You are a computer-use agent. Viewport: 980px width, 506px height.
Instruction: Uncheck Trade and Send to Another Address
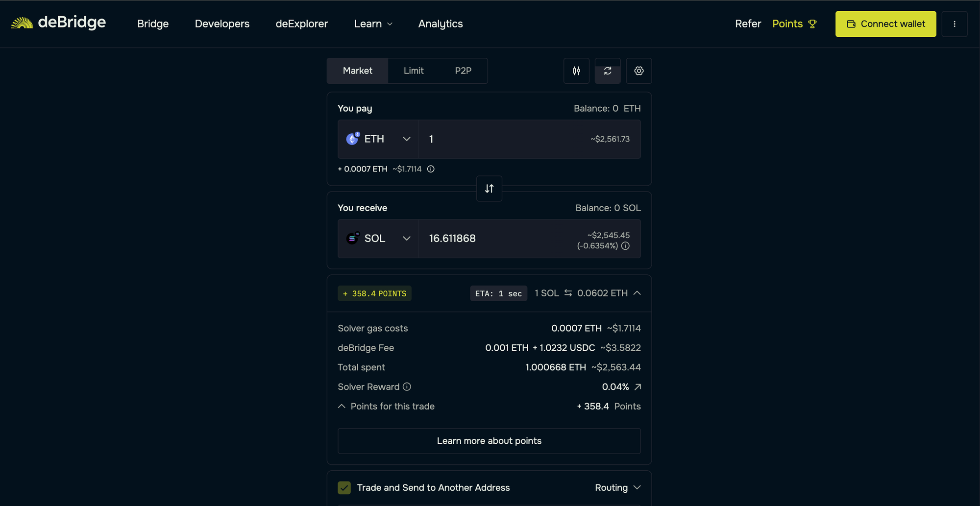click(x=344, y=488)
